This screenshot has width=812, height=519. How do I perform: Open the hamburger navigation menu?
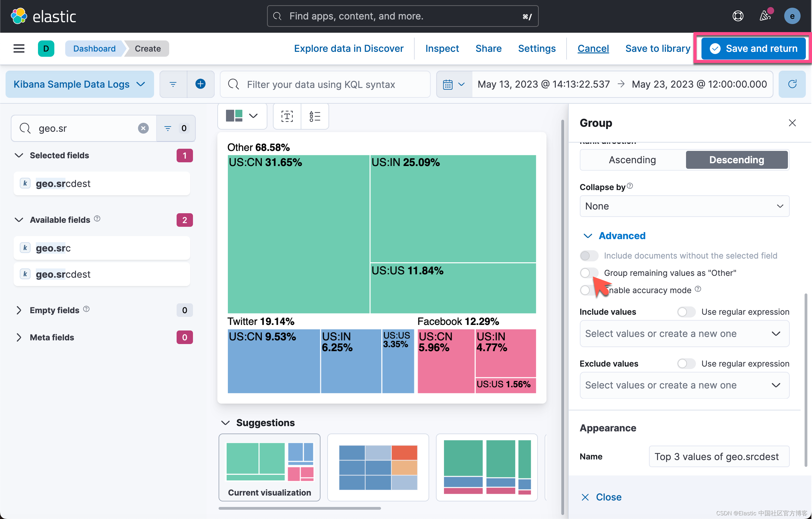(x=19, y=48)
